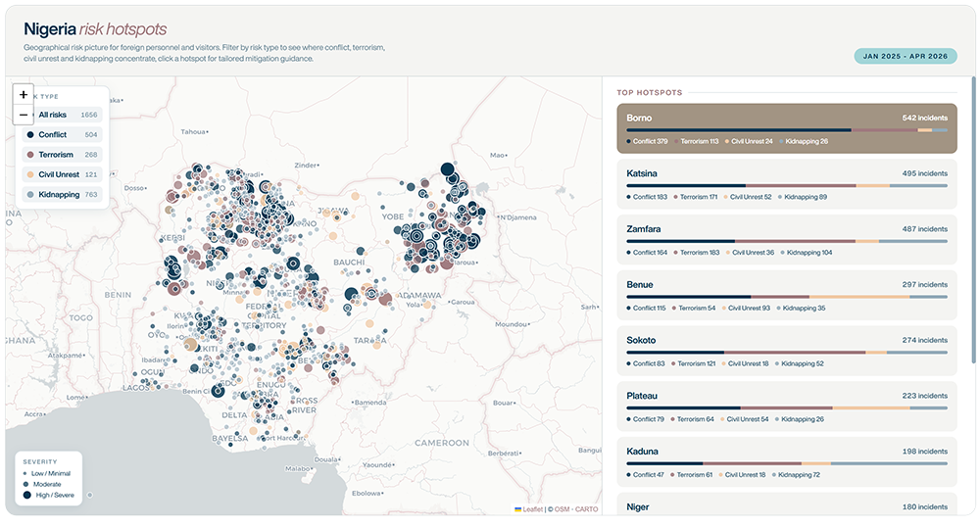Filter map by Conflict risk
980x527 pixels.
click(x=63, y=135)
